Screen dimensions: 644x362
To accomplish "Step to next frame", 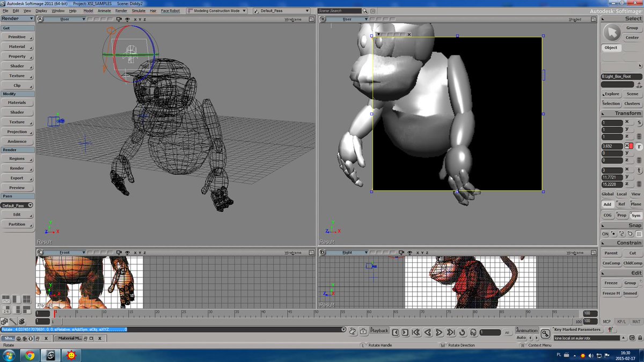I will pos(405,333).
